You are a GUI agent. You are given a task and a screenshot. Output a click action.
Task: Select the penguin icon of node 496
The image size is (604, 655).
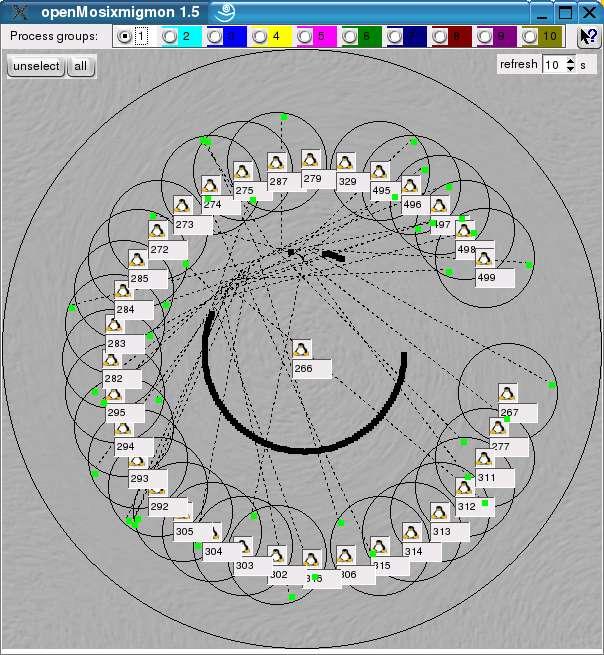[411, 185]
